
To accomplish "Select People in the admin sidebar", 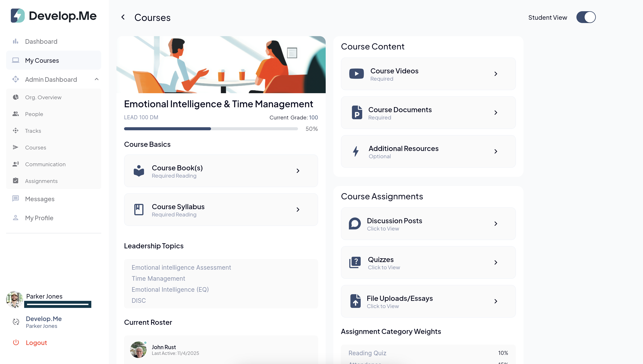I will (x=34, y=114).
